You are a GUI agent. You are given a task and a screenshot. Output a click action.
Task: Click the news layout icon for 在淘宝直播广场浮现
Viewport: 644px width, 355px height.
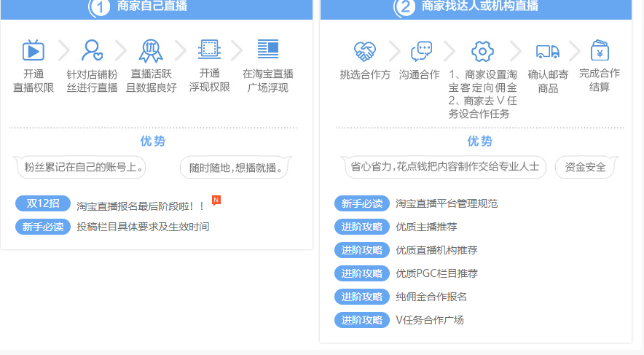click(x=267, y=50)
